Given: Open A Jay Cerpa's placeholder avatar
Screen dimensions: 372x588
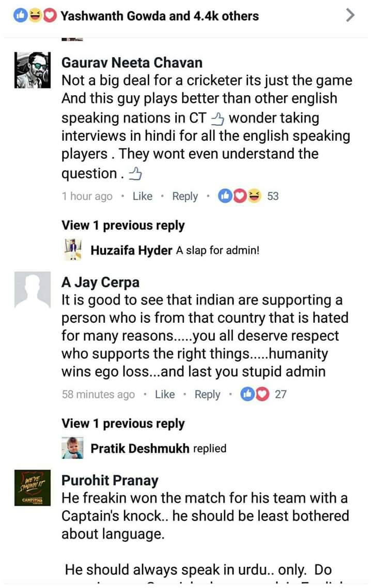Looking at the screenshot, I should pos(32,290).
